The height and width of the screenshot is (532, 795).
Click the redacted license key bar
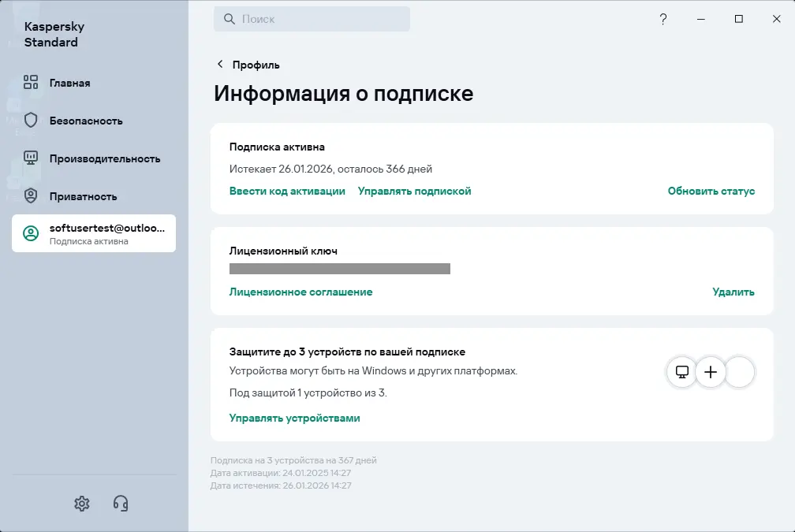point(340,269)
